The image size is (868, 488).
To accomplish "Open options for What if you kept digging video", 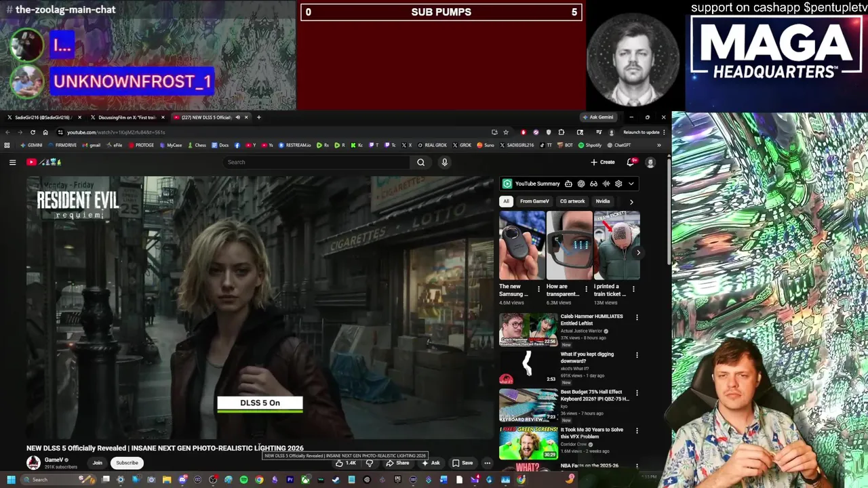I will point(637,355).
